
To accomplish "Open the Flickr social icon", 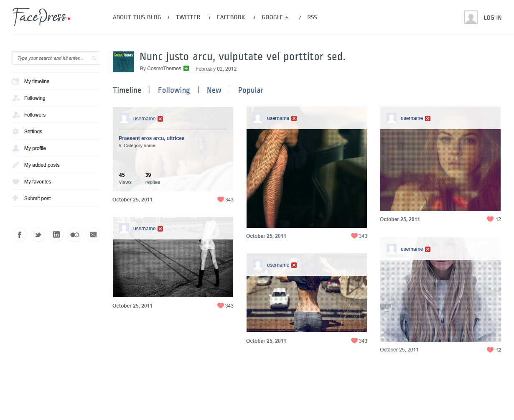I will [x=75, y=234].
